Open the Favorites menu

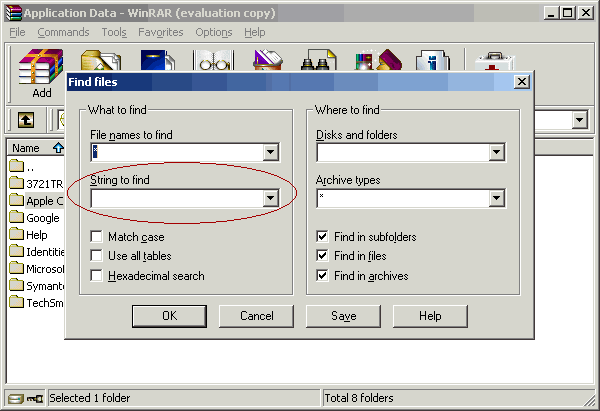161,32
